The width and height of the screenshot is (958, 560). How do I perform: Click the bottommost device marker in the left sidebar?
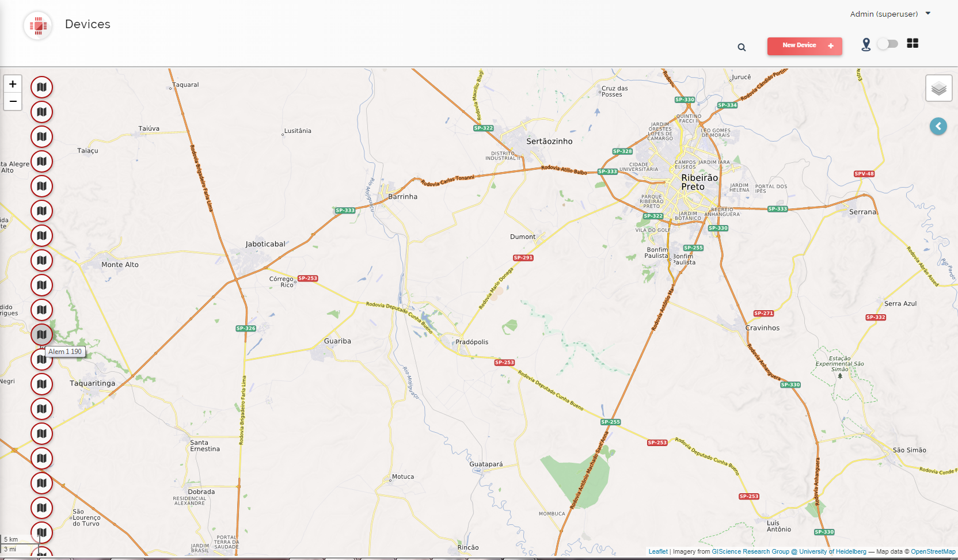coord(41,532)
